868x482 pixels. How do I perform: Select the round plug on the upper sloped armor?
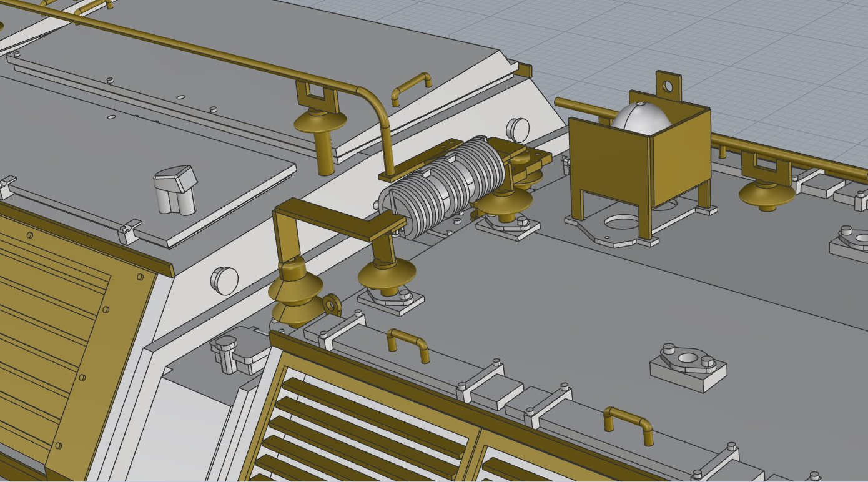click(518, 128)
